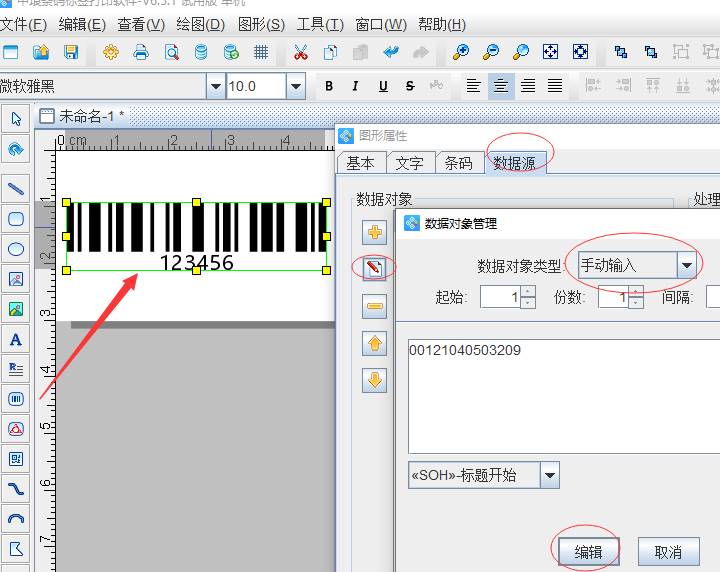
Task: Click the 取消 button
Action: [669, 551]
